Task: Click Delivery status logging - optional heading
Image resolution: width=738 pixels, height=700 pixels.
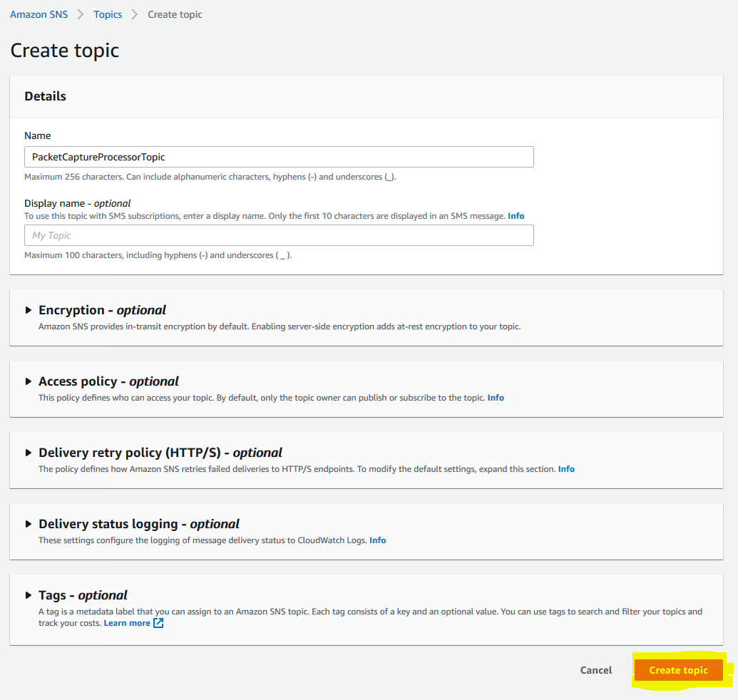Action: click(139, 524)
